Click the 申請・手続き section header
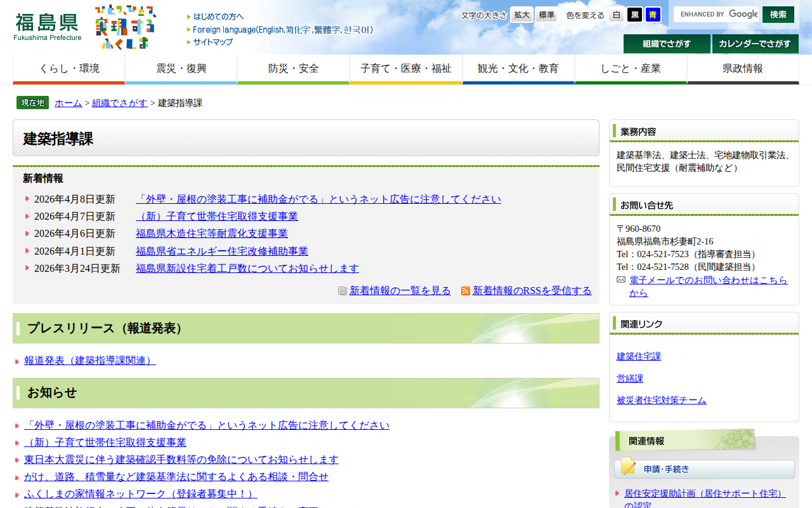Viewport: 812px width, 508px height. tap(704, 469)
